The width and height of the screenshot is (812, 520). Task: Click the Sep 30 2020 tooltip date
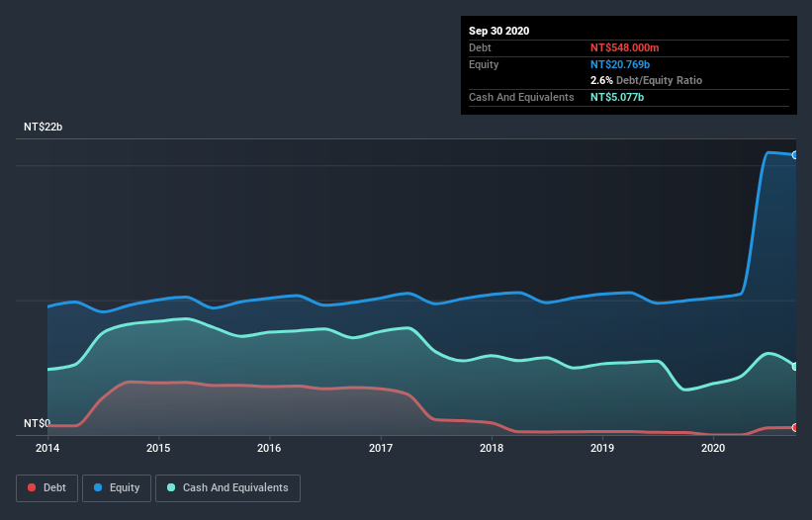pyautogui.click(x=499, y=31)
